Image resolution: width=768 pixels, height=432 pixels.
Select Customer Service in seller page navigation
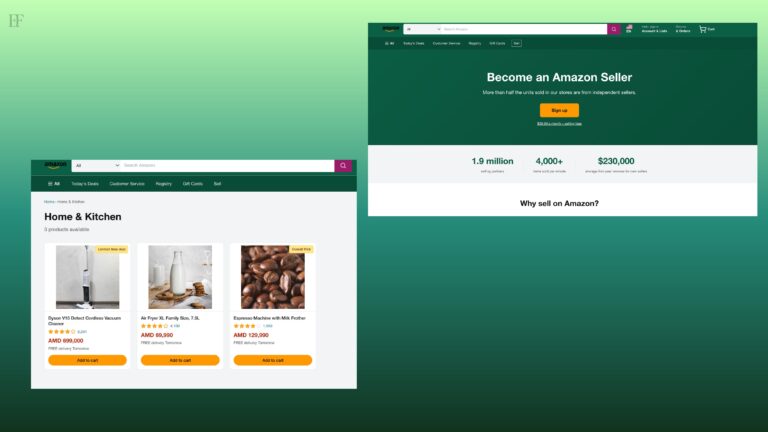(x=446, y=43)
